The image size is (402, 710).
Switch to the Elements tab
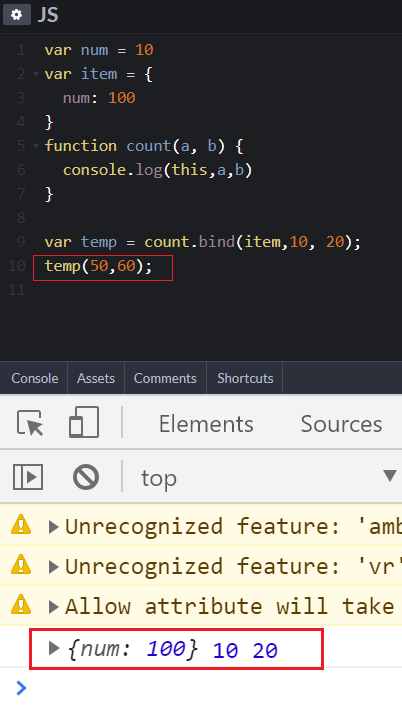(x=206, y=424)
